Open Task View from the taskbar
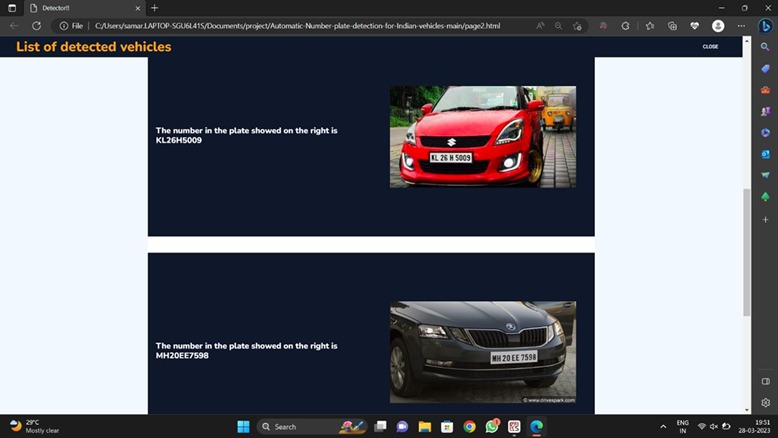778x438 pixels. click(381, 427)
